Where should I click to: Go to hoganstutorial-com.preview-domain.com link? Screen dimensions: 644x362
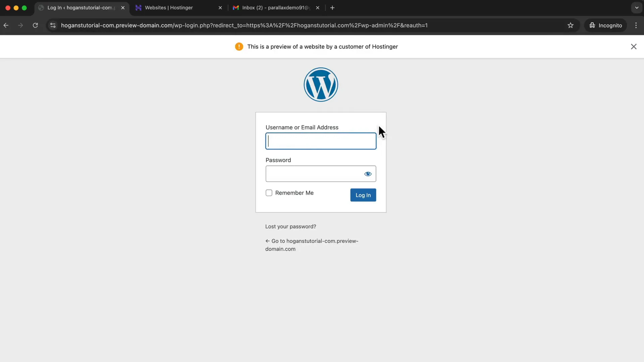[x=312, y=245]
